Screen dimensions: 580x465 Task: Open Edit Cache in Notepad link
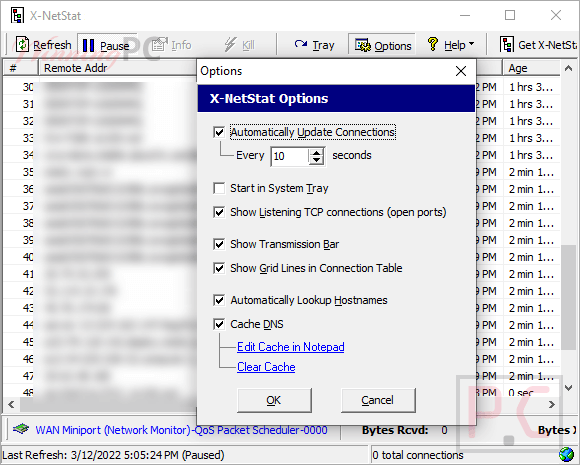point(290,347)
